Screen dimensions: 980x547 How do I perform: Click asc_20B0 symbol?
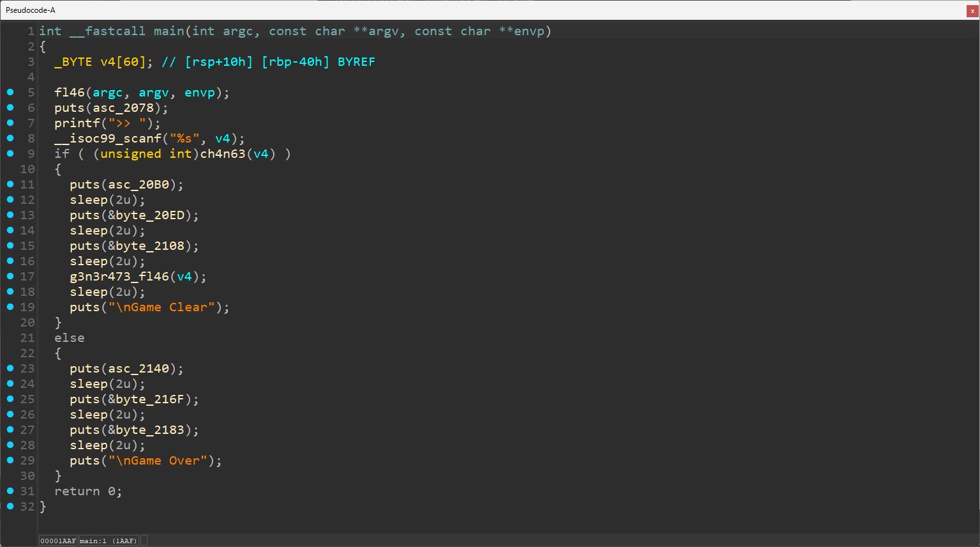(x=139, y=185)
